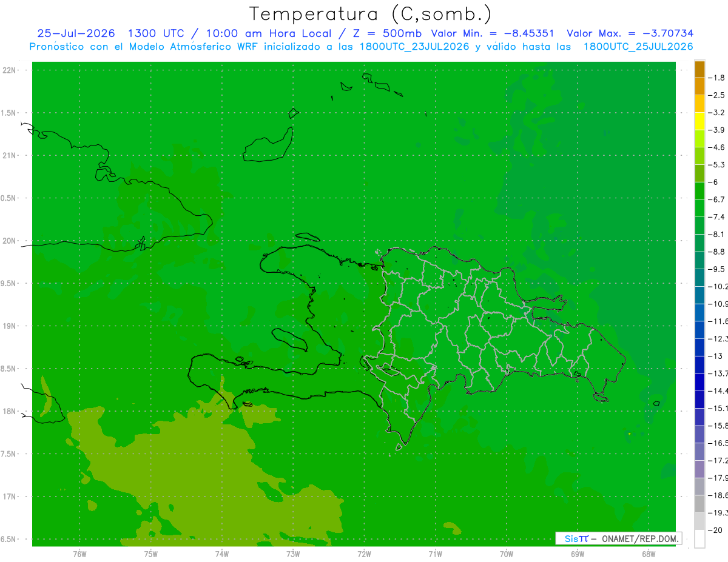This screenshot has width=728, height=562.
Task: Pick the swatch between -2.5 and -3.2
Action: [699, 104]
